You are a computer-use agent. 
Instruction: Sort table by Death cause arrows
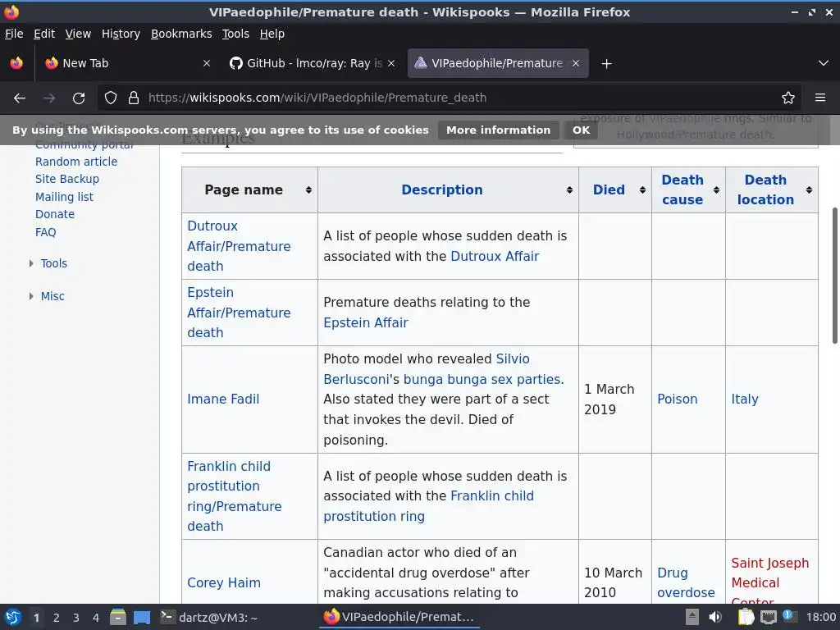tap(716, 190)
